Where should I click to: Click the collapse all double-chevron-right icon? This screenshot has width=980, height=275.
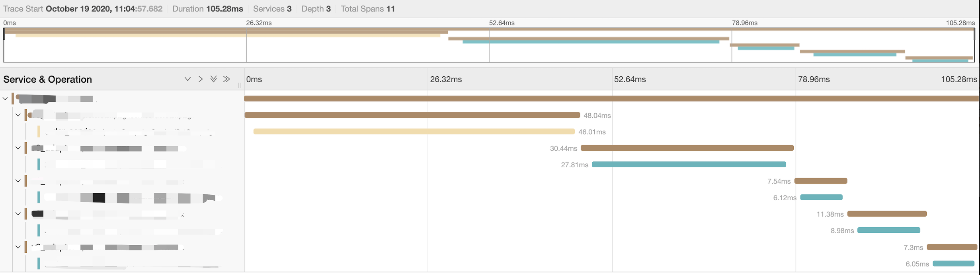(226, 79)
